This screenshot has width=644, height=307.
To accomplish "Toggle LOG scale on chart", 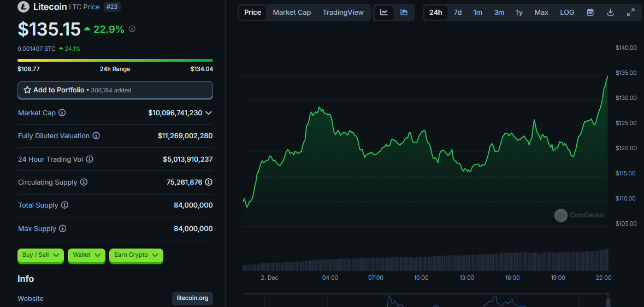I will pyautogui.click(x=567, y=13).
